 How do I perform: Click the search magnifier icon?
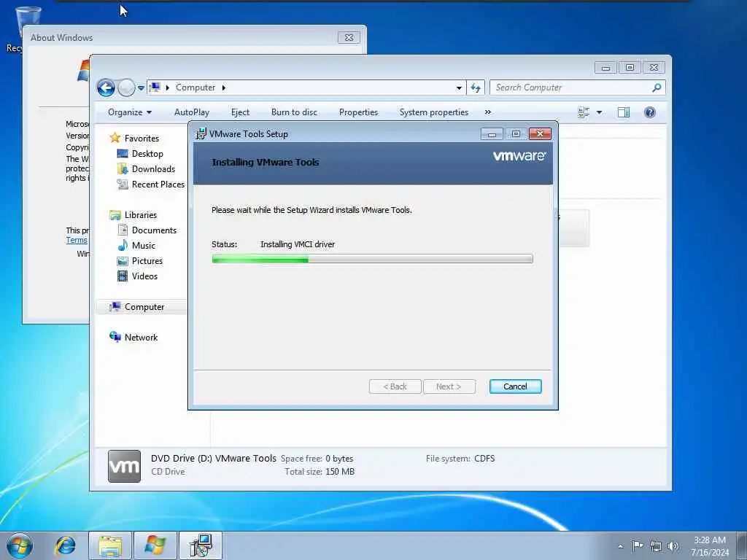pos(657,87)
